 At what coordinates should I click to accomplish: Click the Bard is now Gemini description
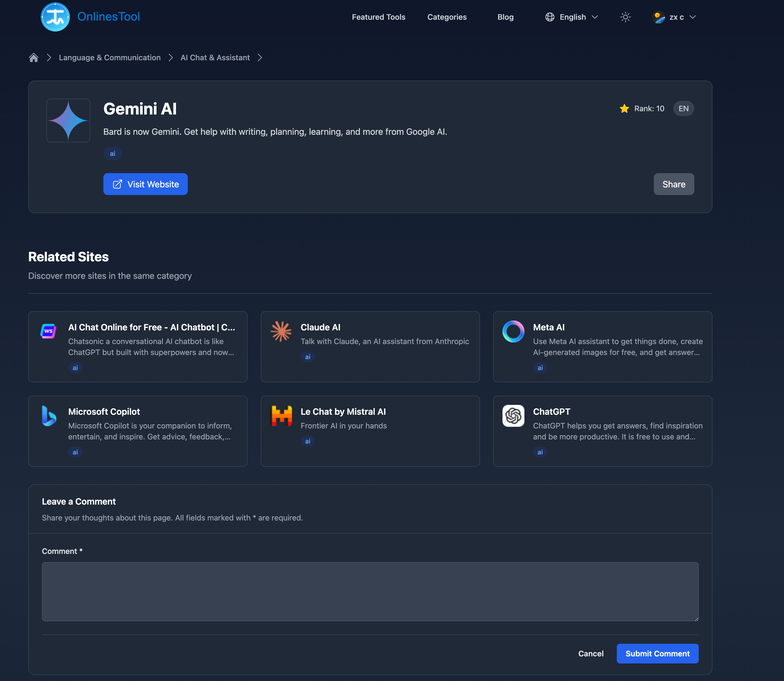(275, 132)
